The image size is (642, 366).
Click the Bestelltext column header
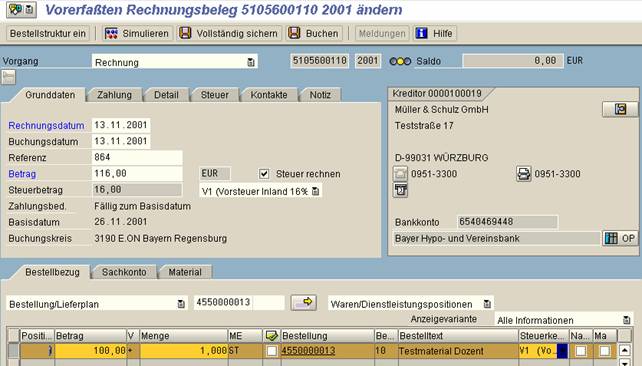(458, 336)
